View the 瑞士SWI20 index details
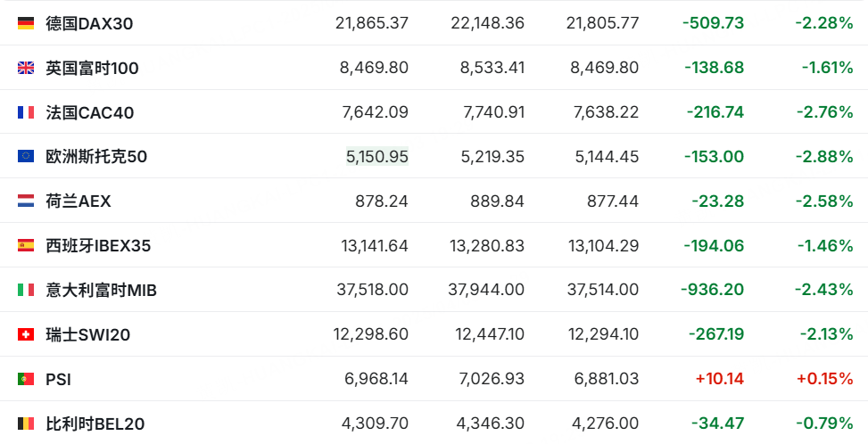This screenshot has height=444, width=868. click(88, 334)
